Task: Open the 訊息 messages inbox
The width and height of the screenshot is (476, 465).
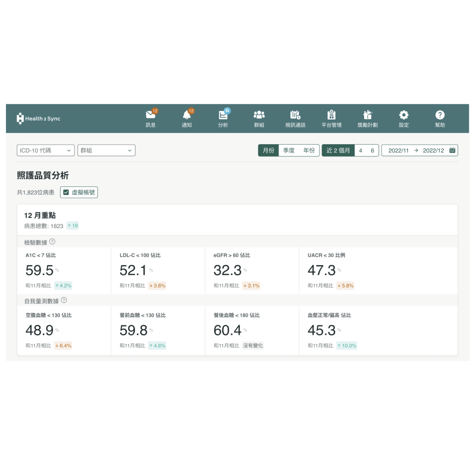Action: tap(151, 118)
